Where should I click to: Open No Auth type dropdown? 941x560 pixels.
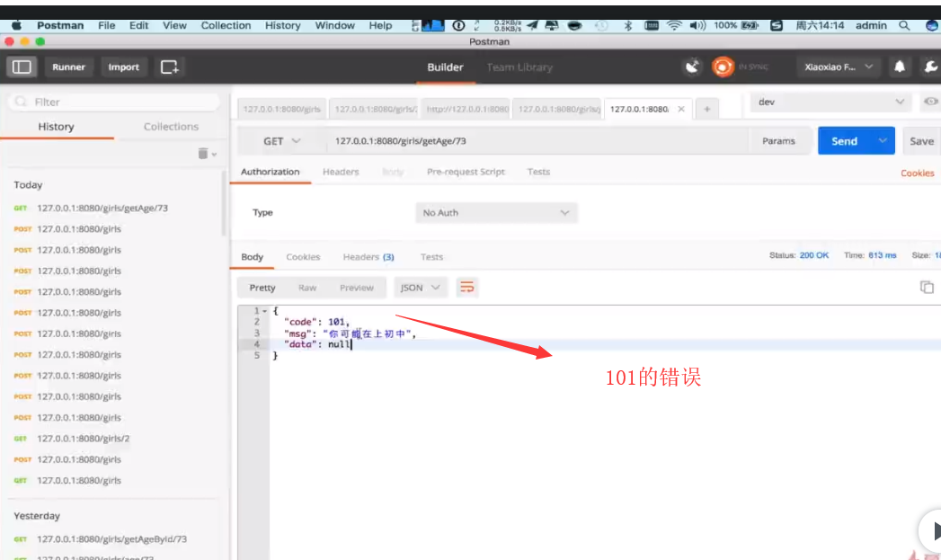click(x=496, y=212)
